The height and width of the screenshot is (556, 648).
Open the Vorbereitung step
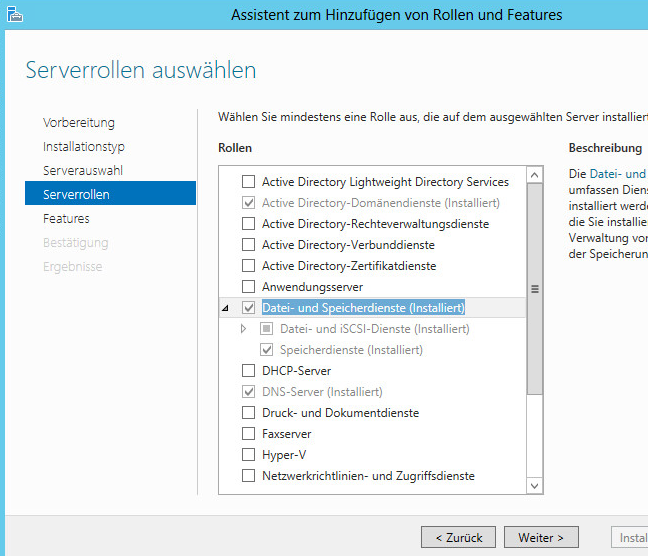(x=79, y=122)
